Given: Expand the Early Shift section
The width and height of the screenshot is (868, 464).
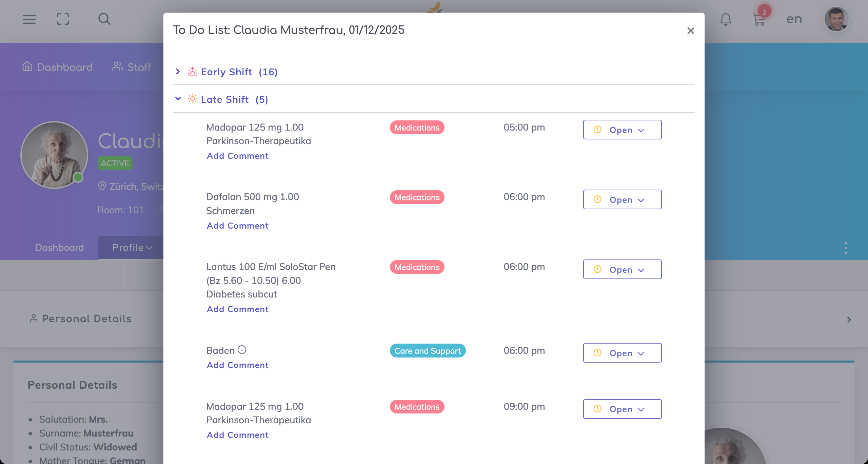Looking at the screenshot, I should (x=226, y=72).
